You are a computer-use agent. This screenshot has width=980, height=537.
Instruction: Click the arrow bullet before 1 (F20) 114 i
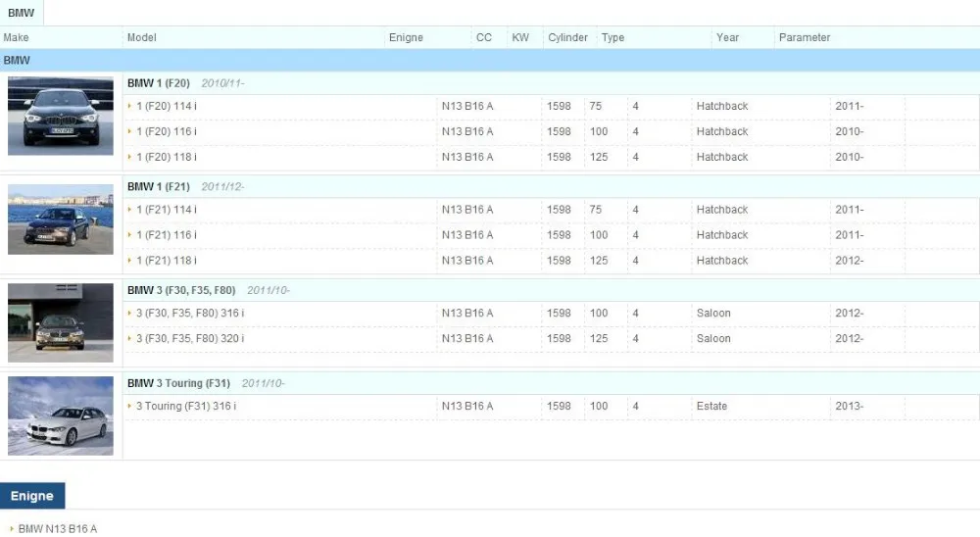(x=129, y=106)
